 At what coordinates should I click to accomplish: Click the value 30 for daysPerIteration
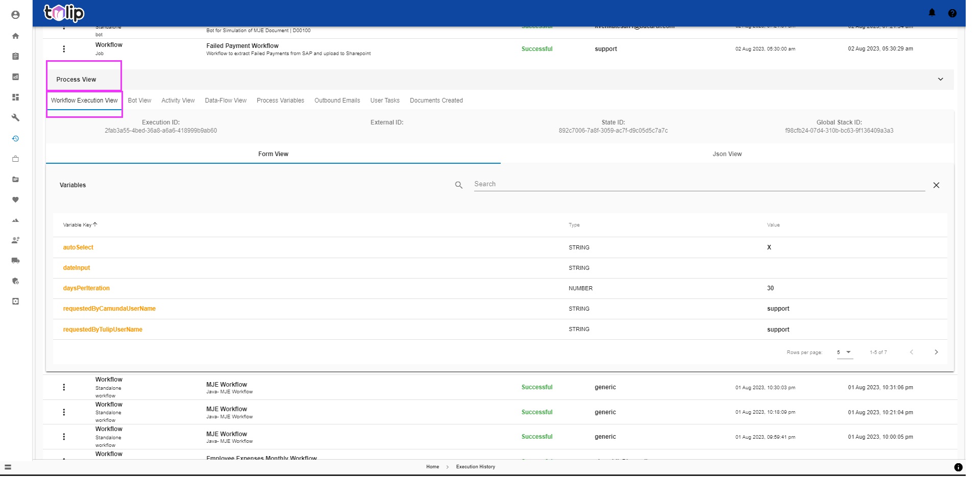click(x=770, y=288)
